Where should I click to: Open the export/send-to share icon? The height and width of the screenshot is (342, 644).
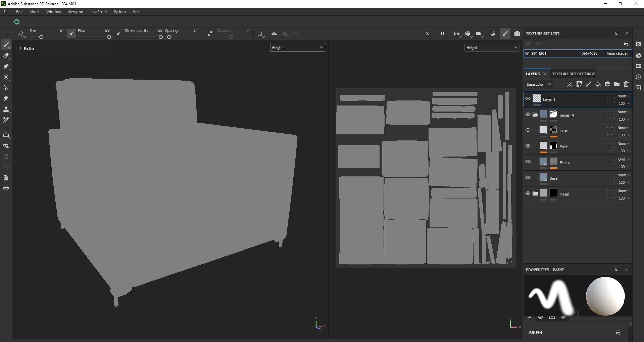pyautogui.click(x=6, y=135)
